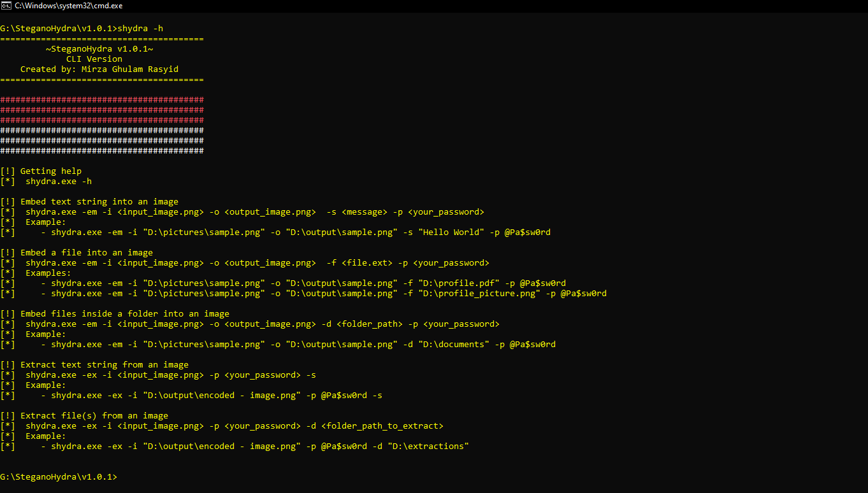Click heading 'Embed a file into an image'

click(87, 253)
